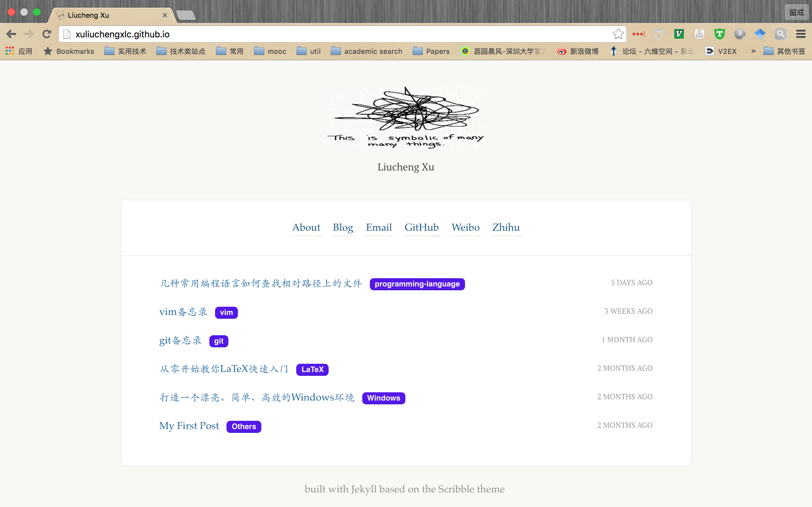Image resolution: width=812 pixels, height=507 pixels.
Task: Click the Weibo navigation item
Action: pos(465,227)
